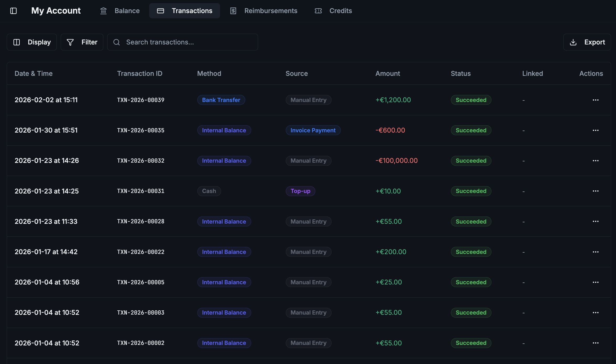Open actions menu for TXN-2026-00005
This screenshot has width=616, height=364.
(596, 282)
